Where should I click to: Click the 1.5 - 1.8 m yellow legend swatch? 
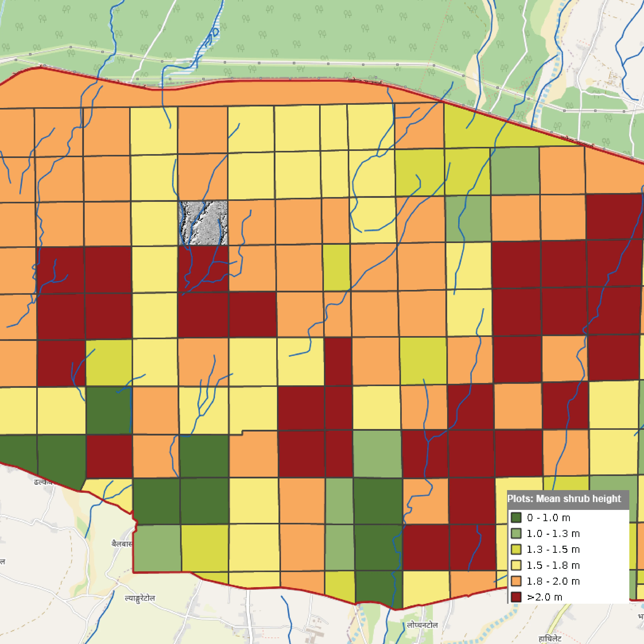coord(516,565)
